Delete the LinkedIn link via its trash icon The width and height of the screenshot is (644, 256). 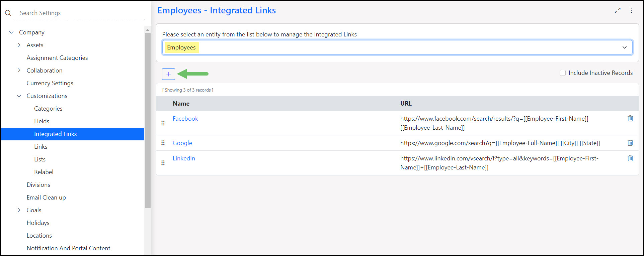pos(630,158)
